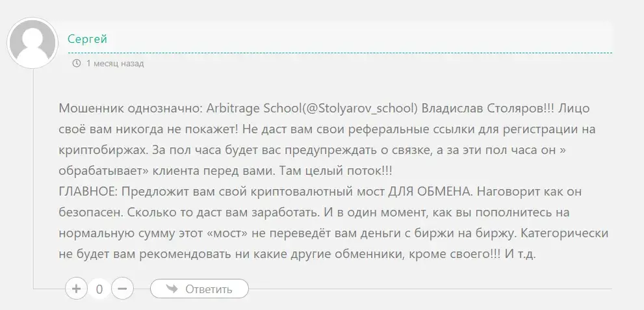Click the text '@Stolyarov_school' in the comment
The image size is (644, 310).
pos(359,109)
